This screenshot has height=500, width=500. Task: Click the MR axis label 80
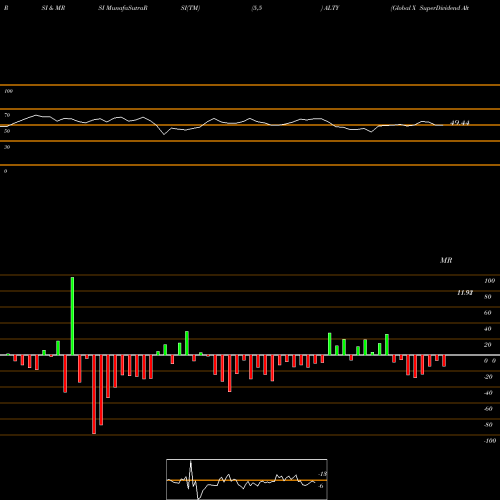(488, 297)
